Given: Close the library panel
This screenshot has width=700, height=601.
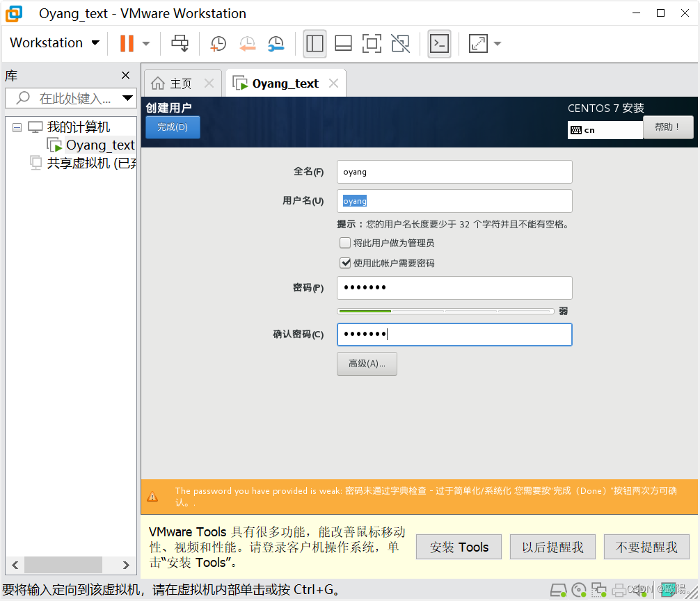Looking at the screenshot, I should pyautogui.click(x=125, y=75).
